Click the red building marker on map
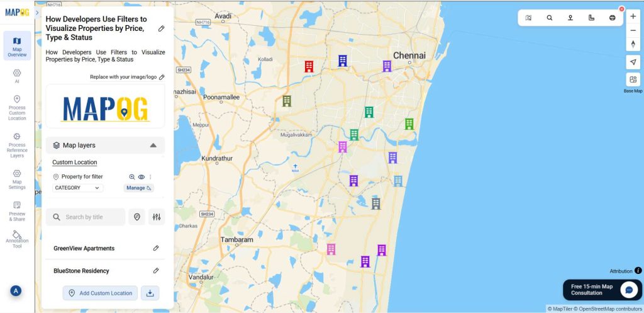This screenshot has width=644, height=313. pos(309,66)
